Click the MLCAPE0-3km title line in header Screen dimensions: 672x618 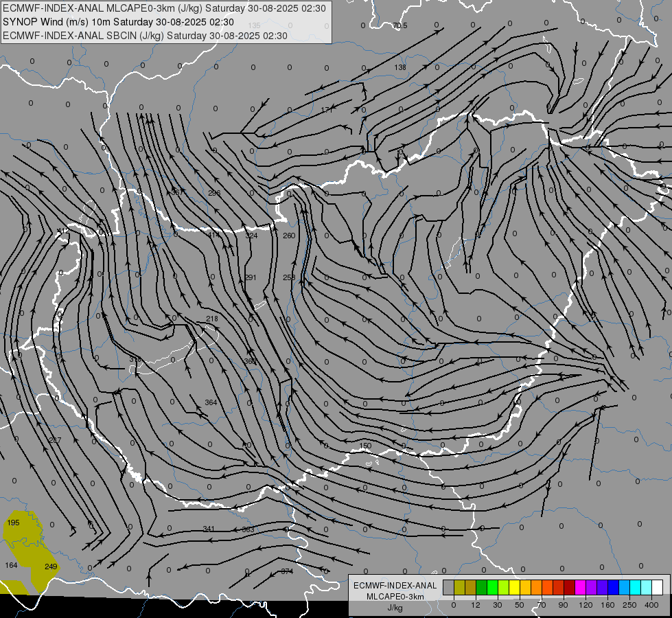coord(164,8)
